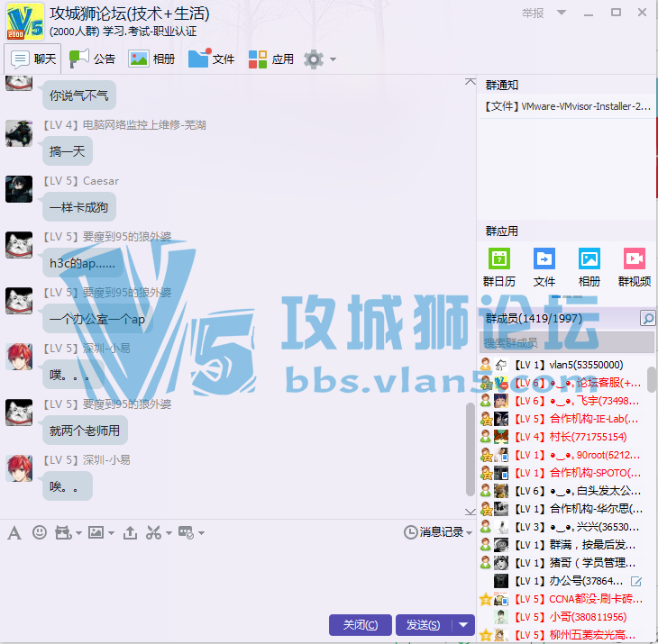Click the h3c的ap message bubble
Viewport: 658px width, 644px height.
click(82, 263)
